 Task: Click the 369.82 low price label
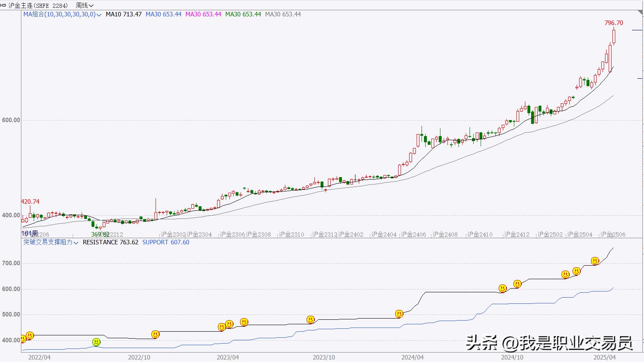[100, 235]
